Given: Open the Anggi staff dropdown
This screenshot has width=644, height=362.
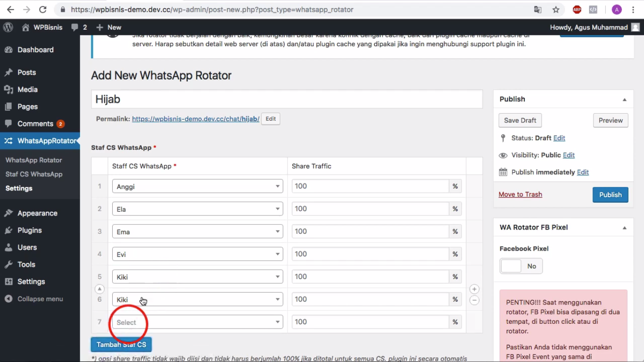Looking at the screenshot, I should tap(198, 186).
